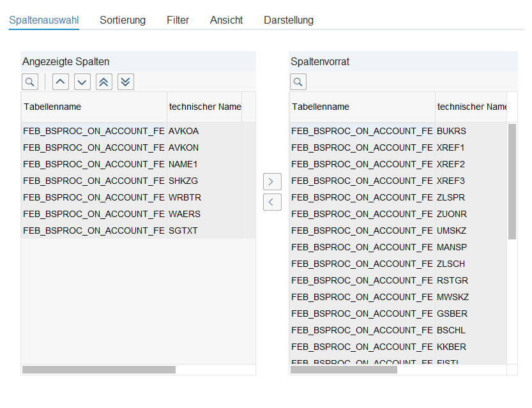Click right arrow button between column lists

pyautogui.click(x=272, y=181)
